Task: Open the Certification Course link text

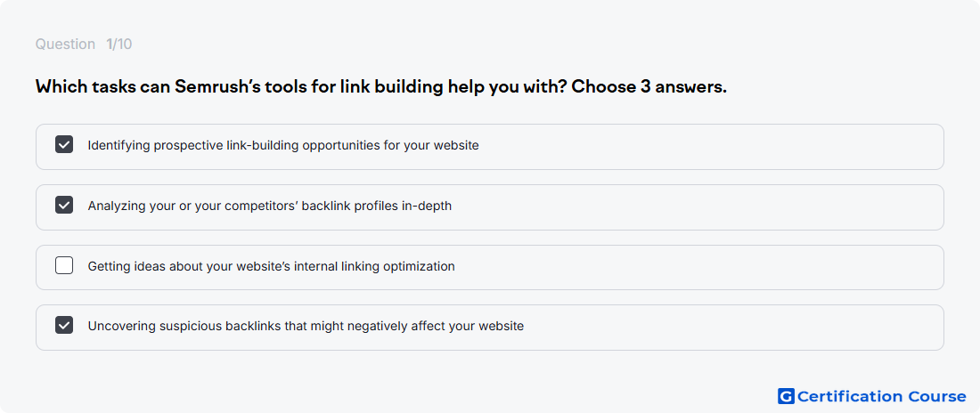Action: click(882, 397)
